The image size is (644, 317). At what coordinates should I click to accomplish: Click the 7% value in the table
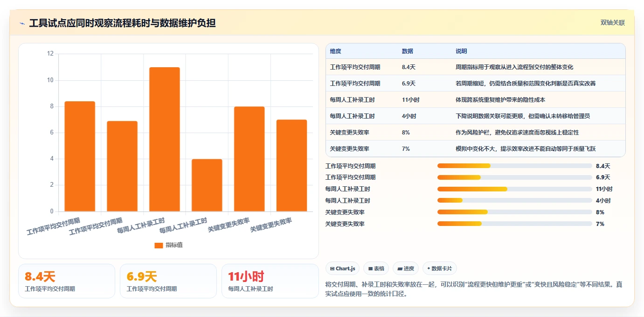[x=406, y=149]
